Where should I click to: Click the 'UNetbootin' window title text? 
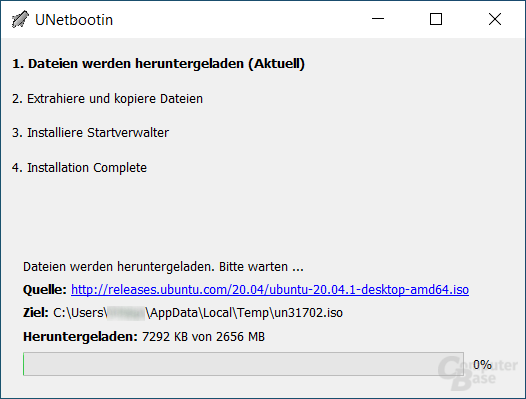[74, 20]
